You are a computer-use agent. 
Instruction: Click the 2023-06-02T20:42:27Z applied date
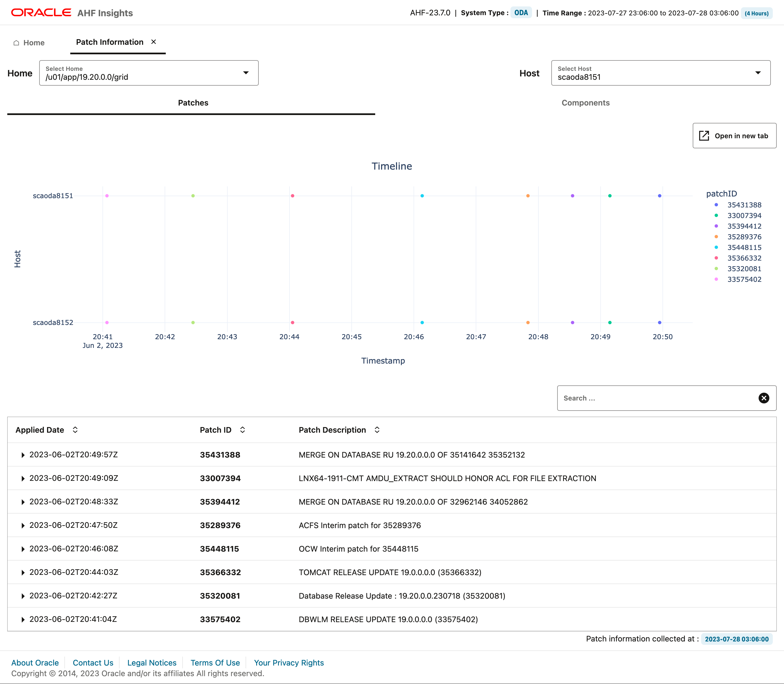73,596
